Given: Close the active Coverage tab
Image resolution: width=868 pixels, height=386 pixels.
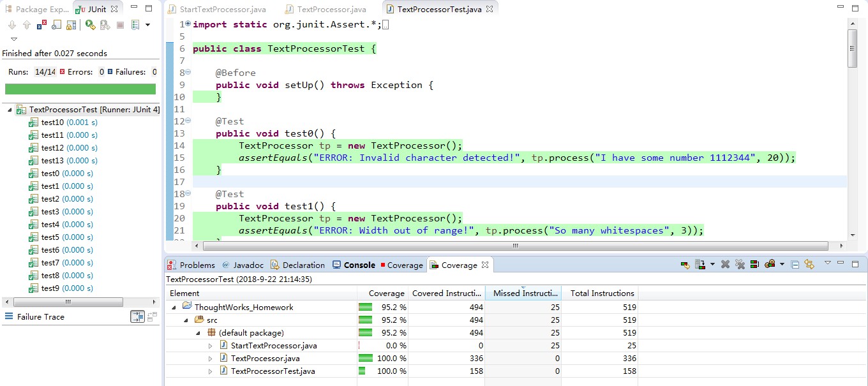Looking at the screenshot, I should coord(484,265).
